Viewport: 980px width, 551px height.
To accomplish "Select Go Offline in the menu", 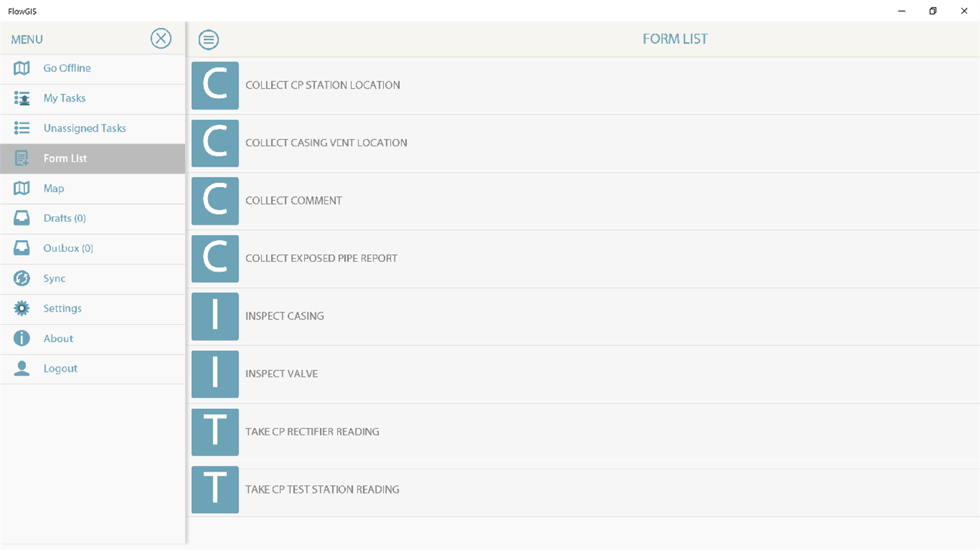I will click(92, 69).
